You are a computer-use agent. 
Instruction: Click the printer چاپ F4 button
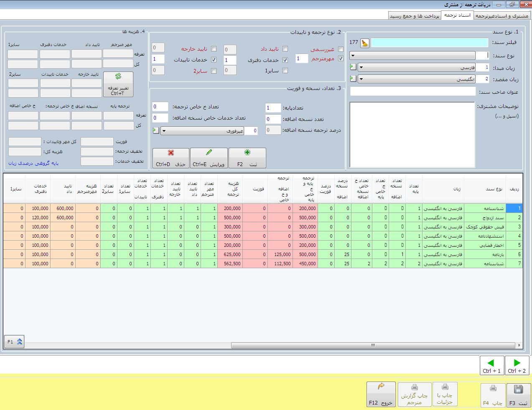coord(493,395)
